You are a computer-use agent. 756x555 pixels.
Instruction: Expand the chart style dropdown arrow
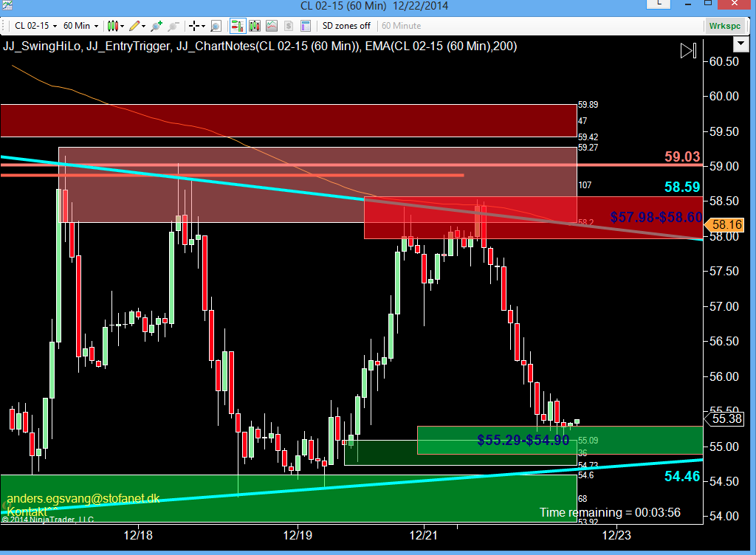coord(123,26)
